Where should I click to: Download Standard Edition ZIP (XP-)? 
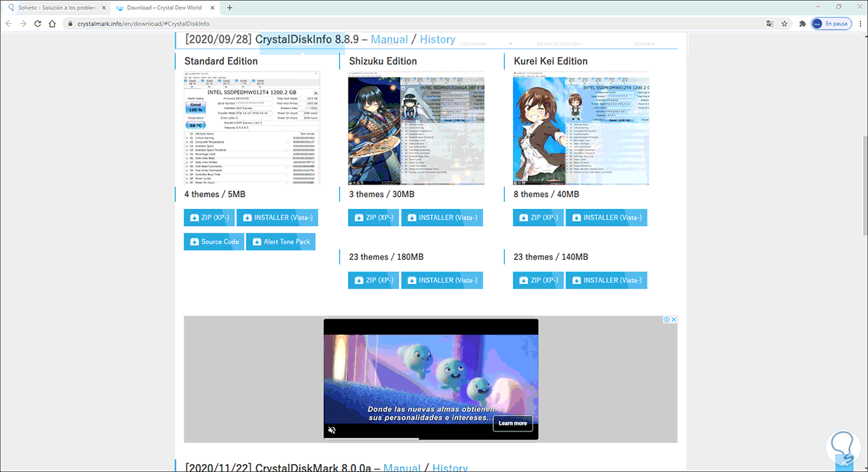208,218
